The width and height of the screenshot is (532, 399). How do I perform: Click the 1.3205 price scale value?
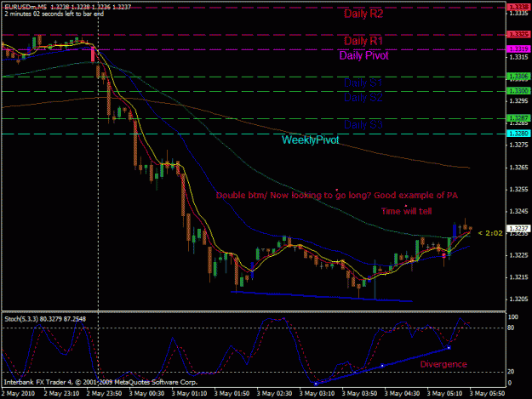pos(518,299)
